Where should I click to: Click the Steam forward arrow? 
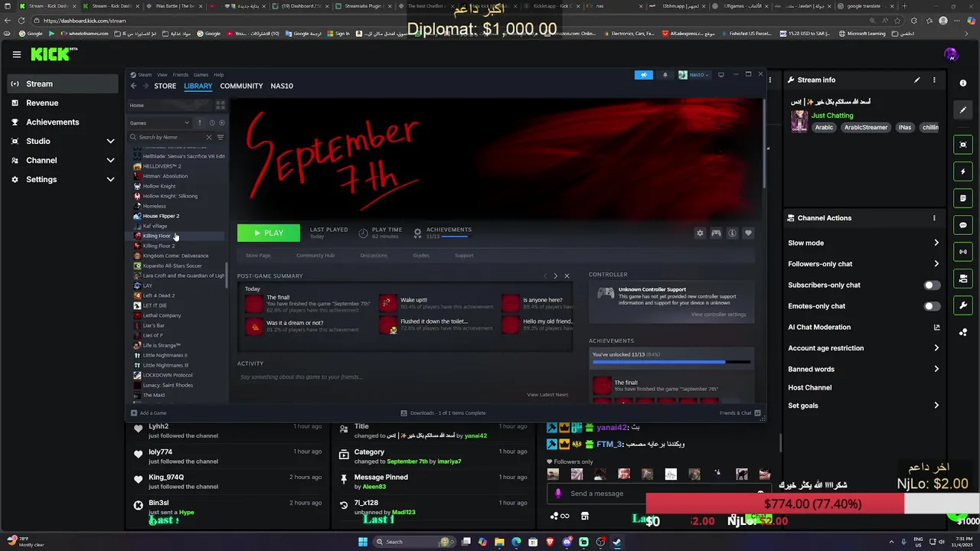click(145, 86)
